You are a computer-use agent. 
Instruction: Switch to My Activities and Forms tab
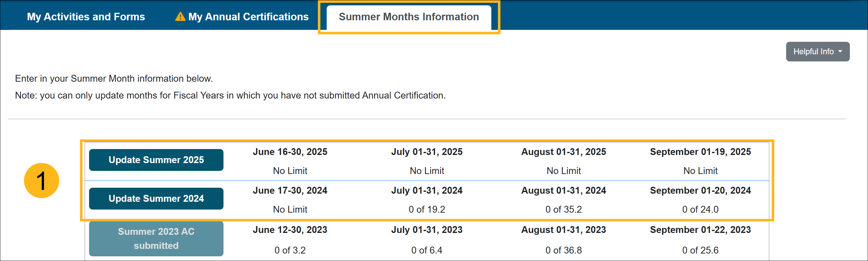coord(86,17)
